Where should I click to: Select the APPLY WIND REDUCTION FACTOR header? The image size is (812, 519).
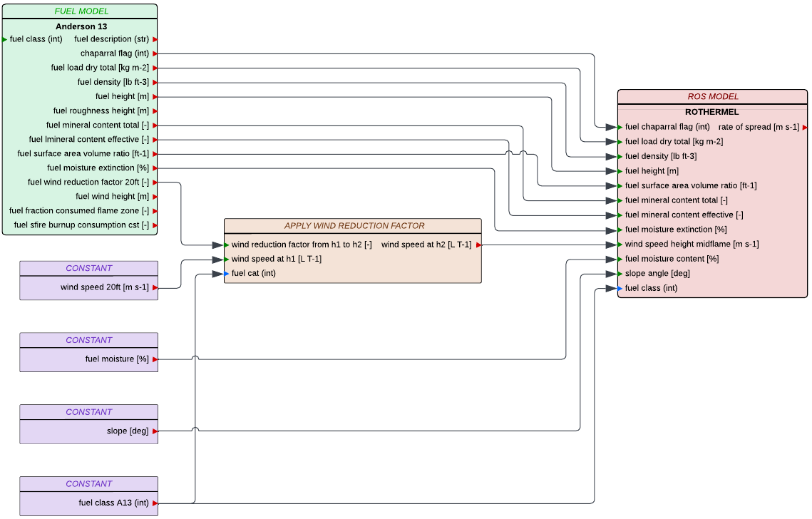pos(353,226)
